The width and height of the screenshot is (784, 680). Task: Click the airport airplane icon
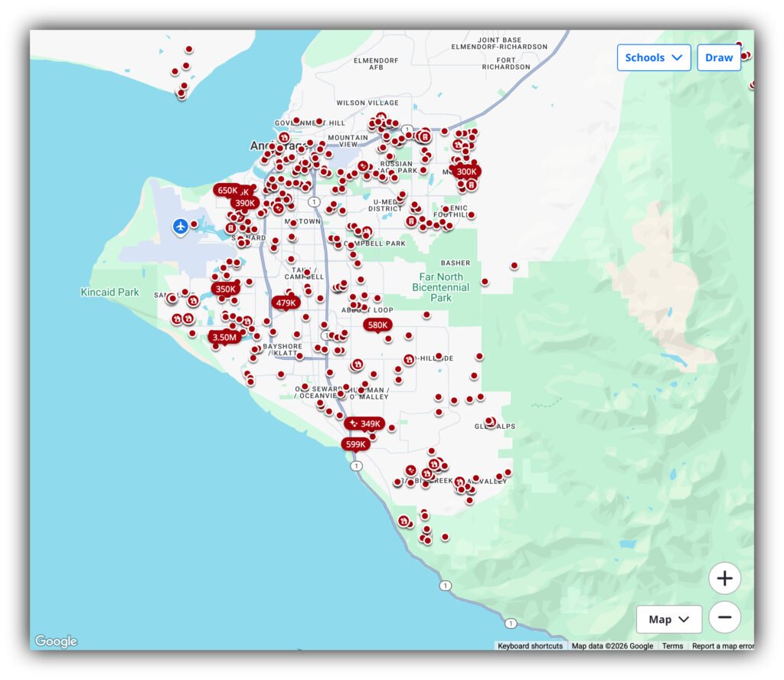coord(180,226)
